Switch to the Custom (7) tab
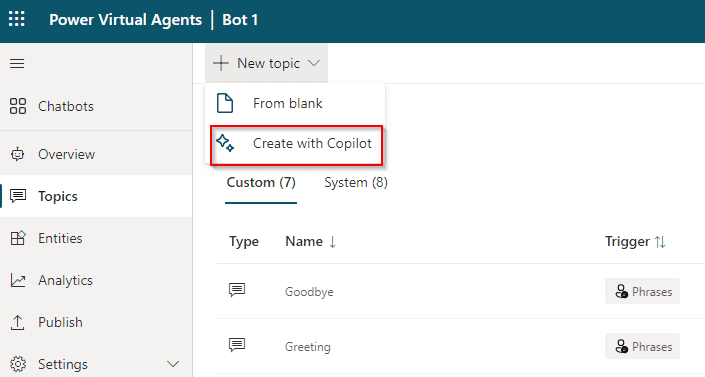 point(261,183)
